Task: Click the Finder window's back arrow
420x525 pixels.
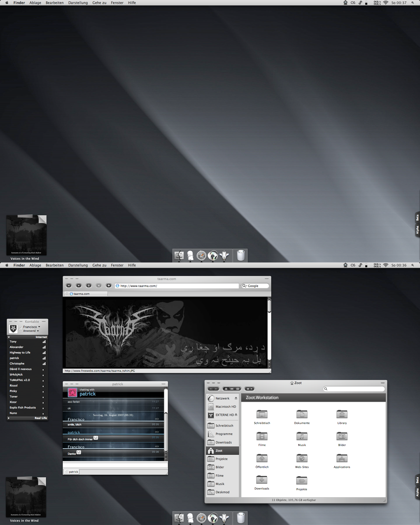Action: coord(211,389)
